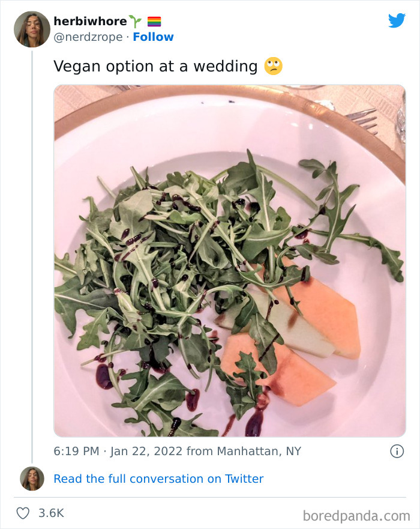Viewport: 420px width, 529px height.
Task: Click the Follow button
Action: [154, 37]
